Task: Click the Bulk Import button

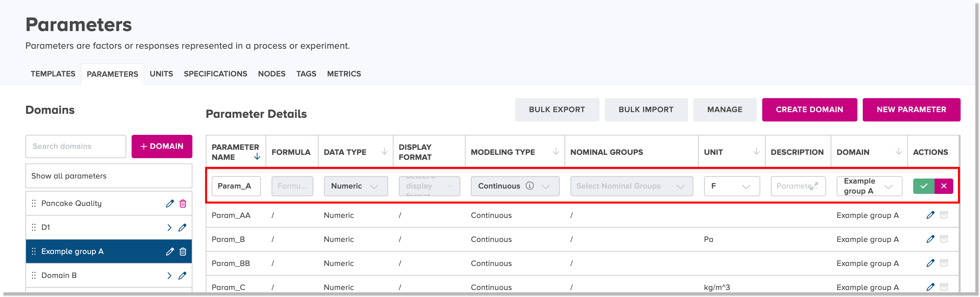Action: [x=646, y=109]
